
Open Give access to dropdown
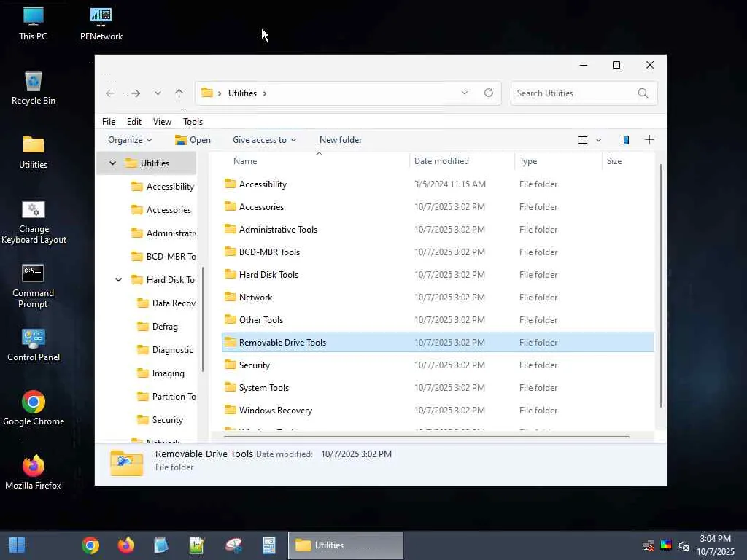264,140
